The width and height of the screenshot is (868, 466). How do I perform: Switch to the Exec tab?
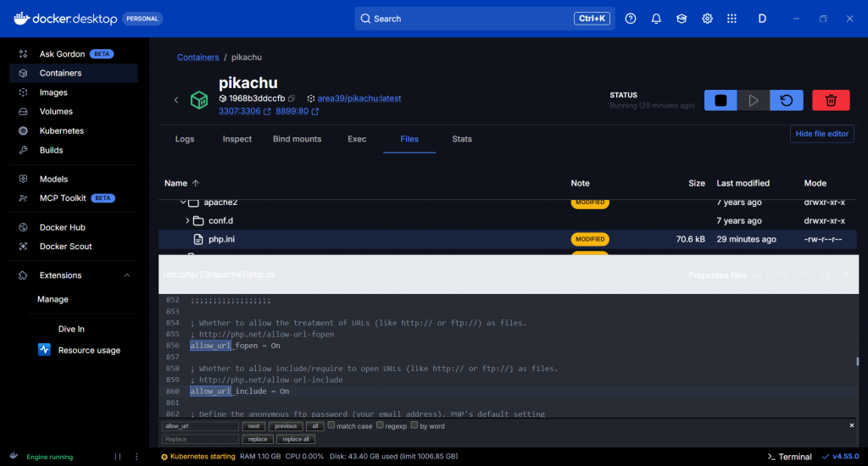[x=357, y=139]
